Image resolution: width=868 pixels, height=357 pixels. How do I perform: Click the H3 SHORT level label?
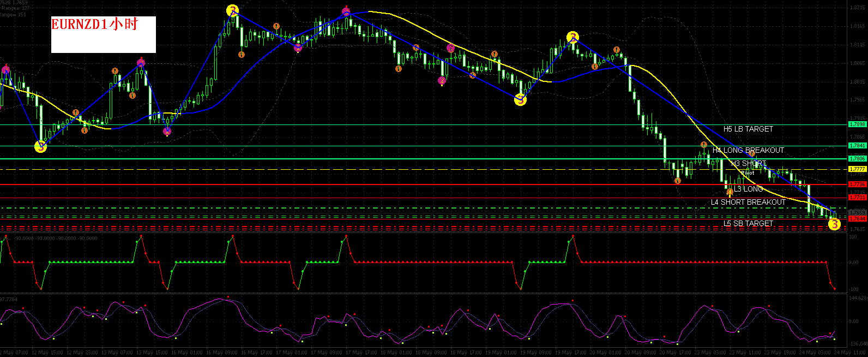pos(749,164)
